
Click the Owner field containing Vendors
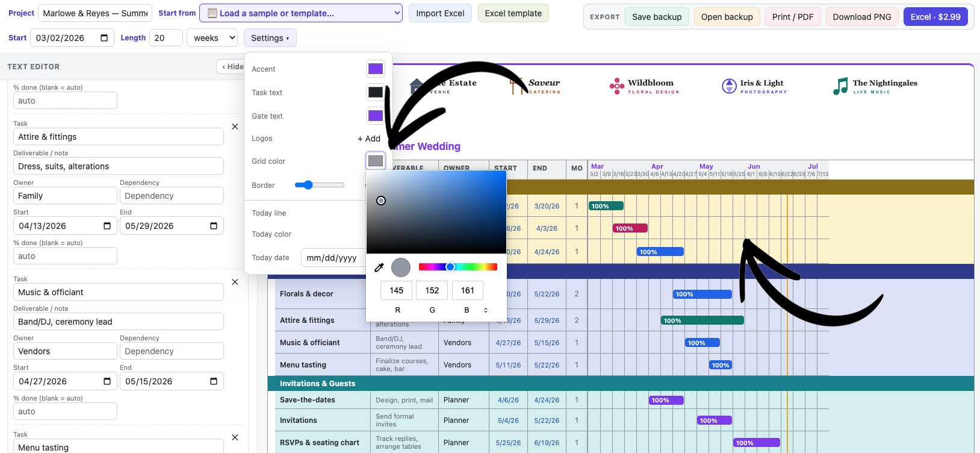coord(65,351)
